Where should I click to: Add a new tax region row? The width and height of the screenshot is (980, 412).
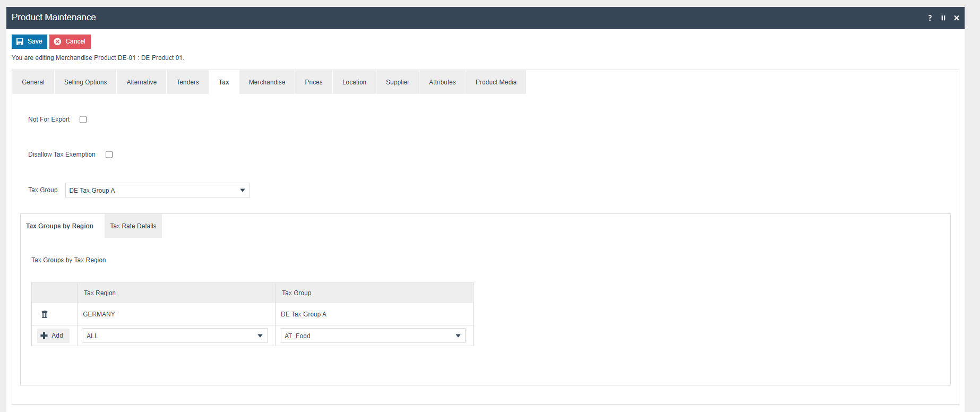point(53,336)
